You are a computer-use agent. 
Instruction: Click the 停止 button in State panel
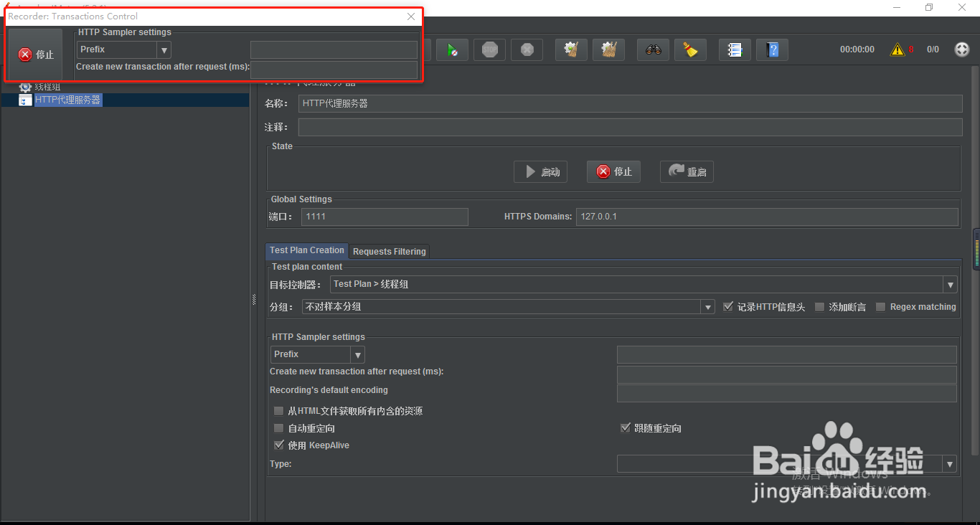[614, 172]
